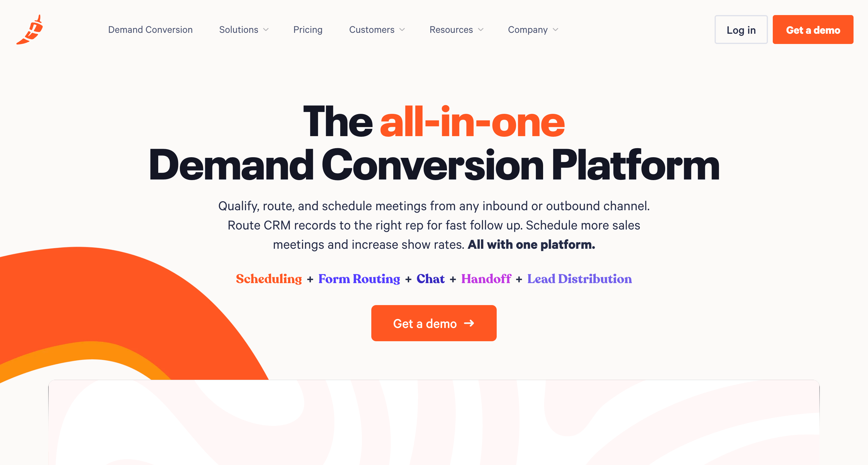
Task: Expand the Solutions dropdown menu
Action: click(x=243, y=30)
